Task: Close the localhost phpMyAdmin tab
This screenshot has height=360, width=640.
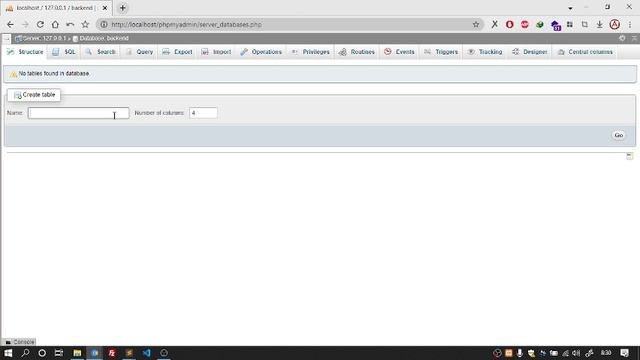Action: tap(104, 8)
